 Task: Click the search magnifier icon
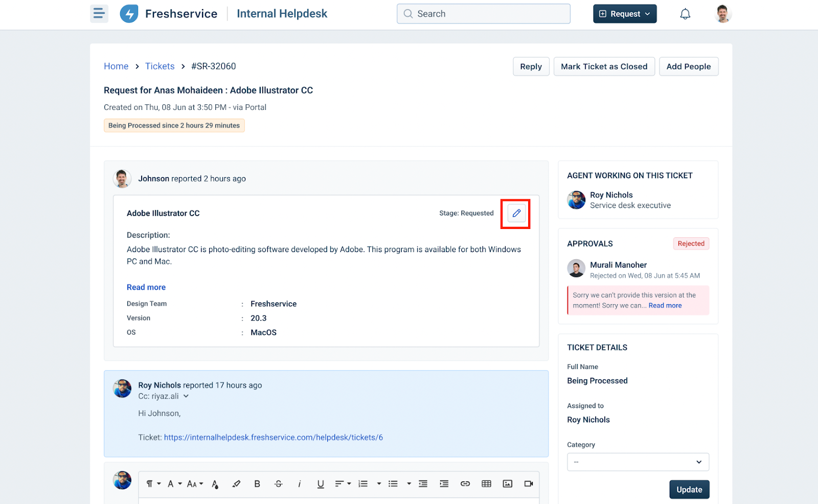[x=408, y=14]
